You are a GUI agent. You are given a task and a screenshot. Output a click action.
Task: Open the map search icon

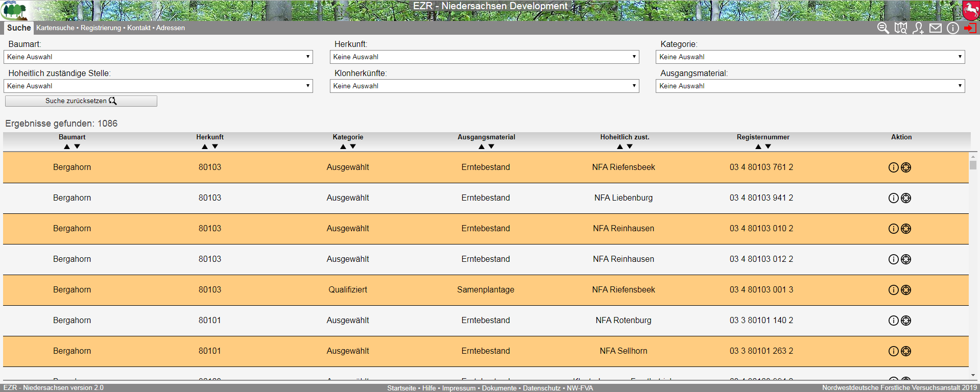coord(901,28)
